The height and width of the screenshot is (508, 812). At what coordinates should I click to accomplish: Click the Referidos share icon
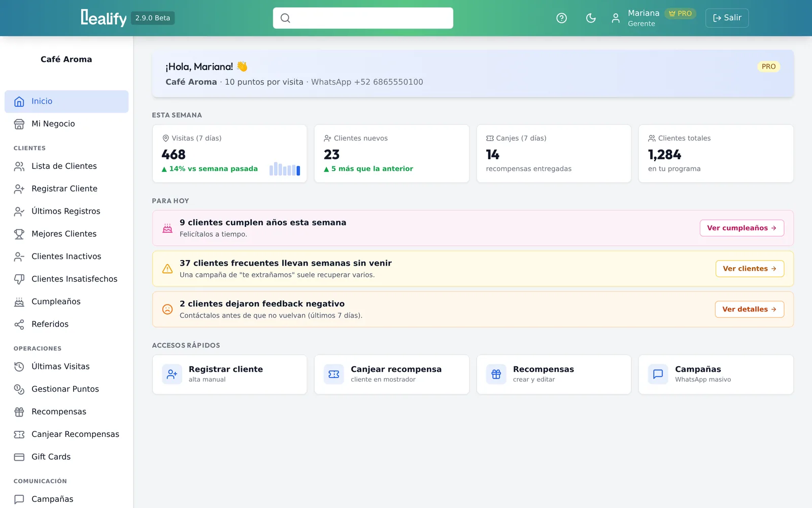(19, 324)
